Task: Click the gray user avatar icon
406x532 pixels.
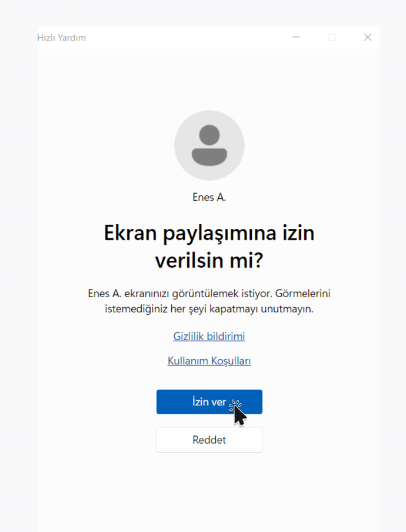Action: pos(209,145)
